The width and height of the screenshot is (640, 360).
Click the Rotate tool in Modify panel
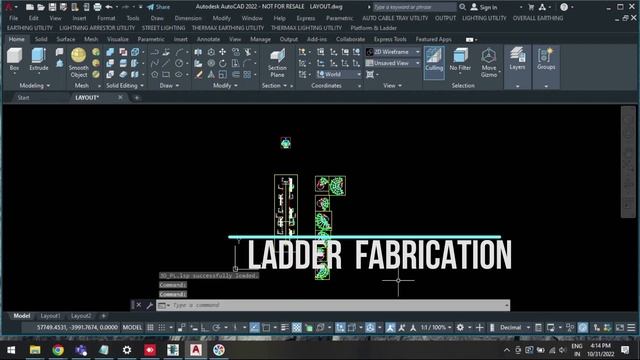[x=222, y=63]
